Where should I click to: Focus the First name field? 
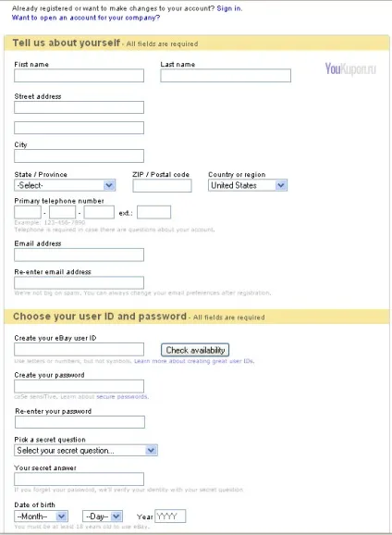80,75
